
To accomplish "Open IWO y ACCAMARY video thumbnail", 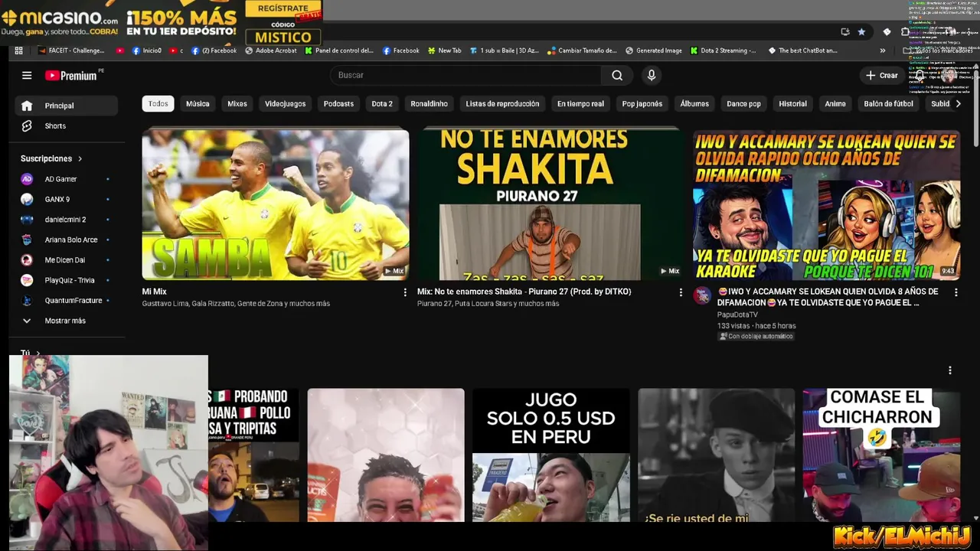I will click(826, 204).
